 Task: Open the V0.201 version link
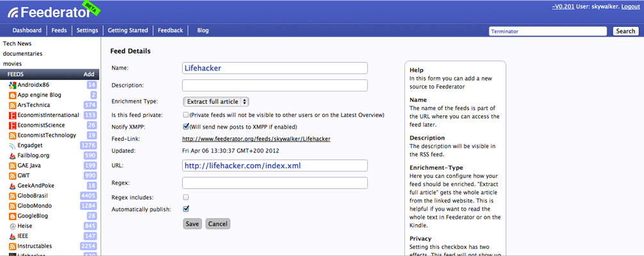pyautogui.click(x=563, y=6)
